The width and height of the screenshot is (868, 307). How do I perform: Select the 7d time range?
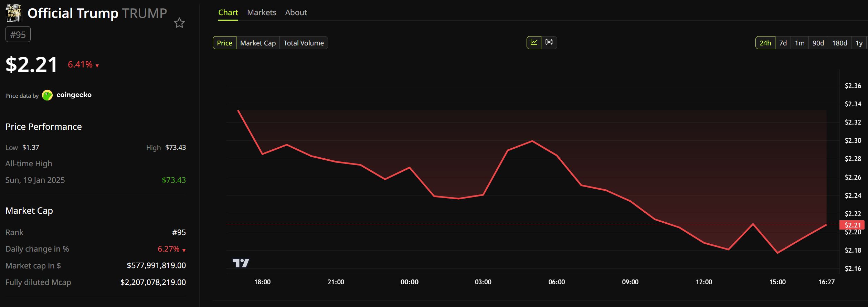pyautogui.click(x=783, y=43)
